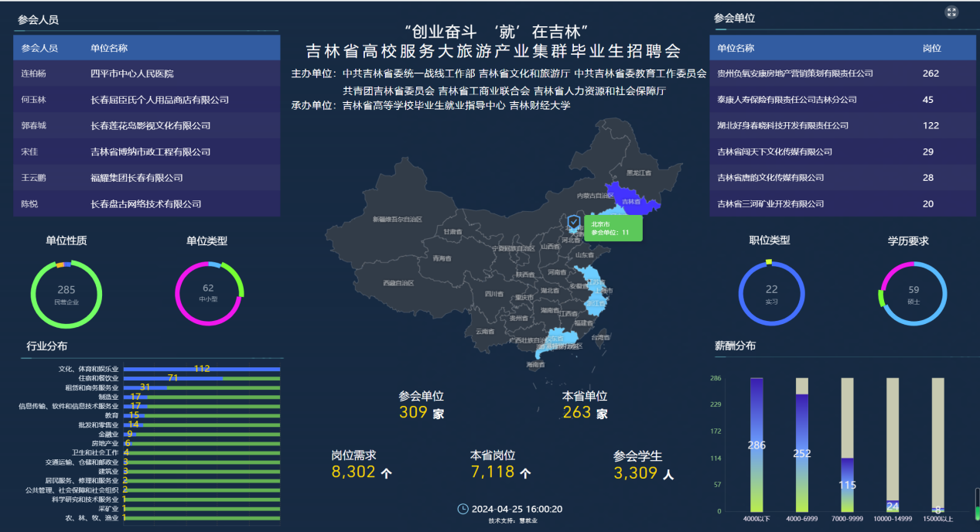Click the shield checkmark marker on Beijing
This screenshot has height=532, width=980.
tap(573, 223)
